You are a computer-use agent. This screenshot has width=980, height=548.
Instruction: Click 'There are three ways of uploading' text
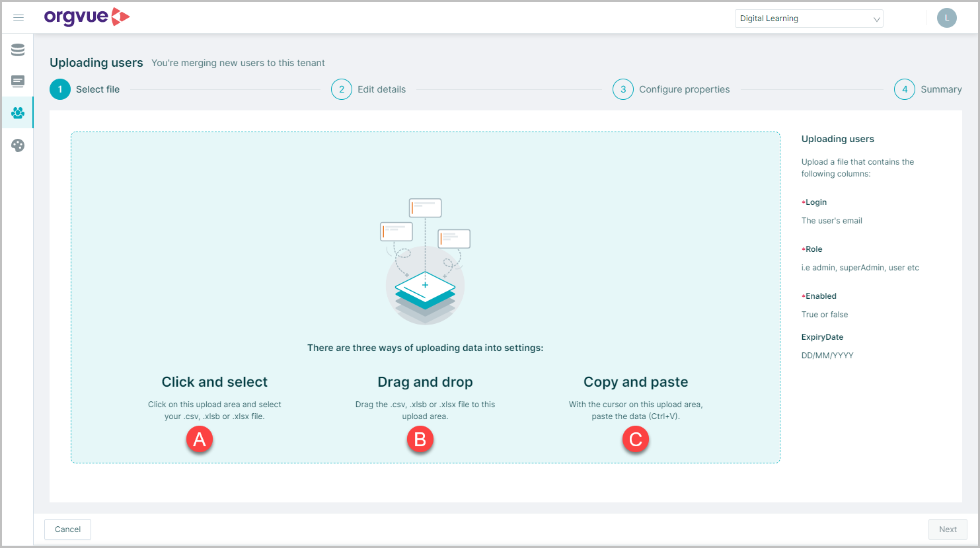[x=425, y=348]
